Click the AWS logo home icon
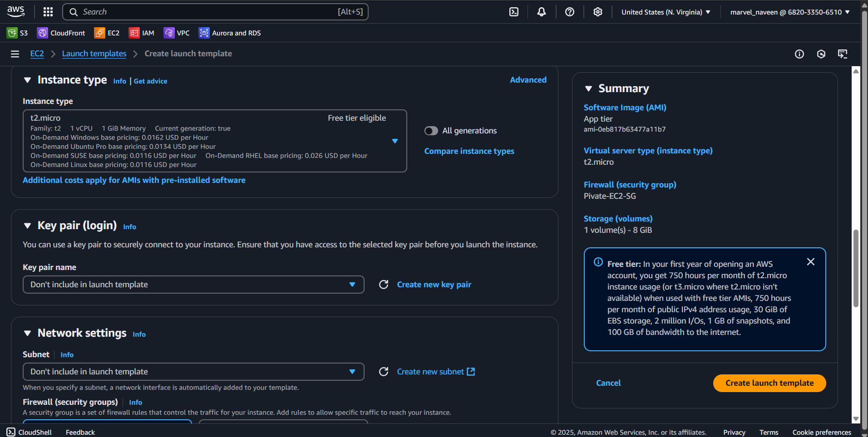Screen dimensions: 868x437 point(16,11)
